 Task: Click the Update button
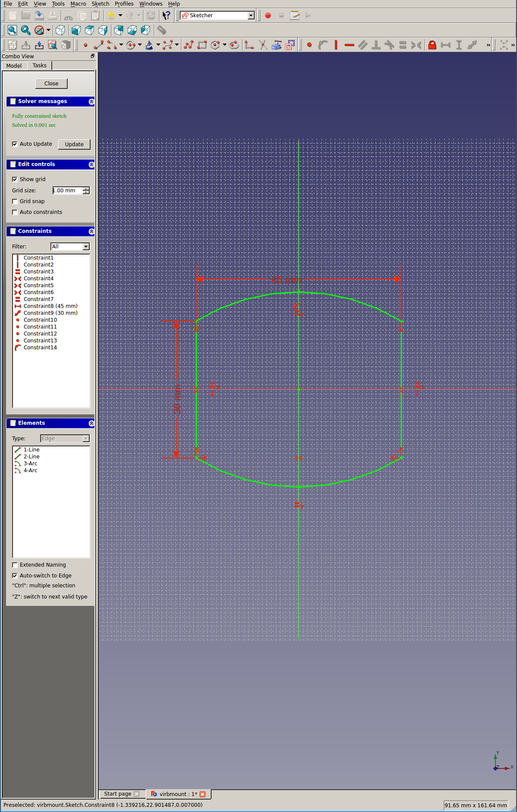(74, 144)
